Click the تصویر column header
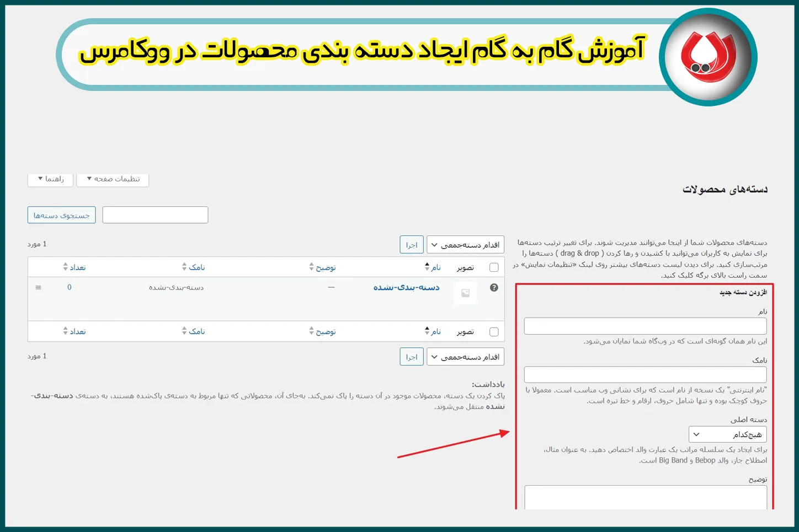The width and height of the screenshot is (799, 532). 465,267
